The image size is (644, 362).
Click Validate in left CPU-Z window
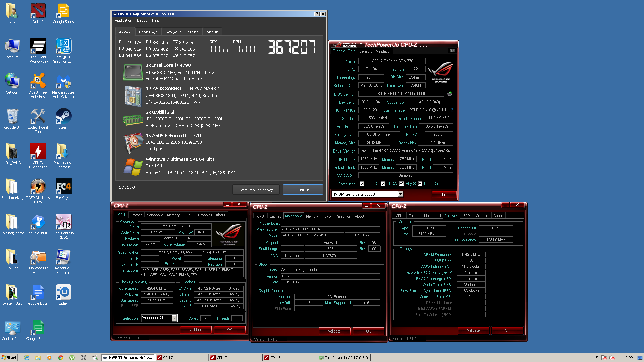[196, 330]
